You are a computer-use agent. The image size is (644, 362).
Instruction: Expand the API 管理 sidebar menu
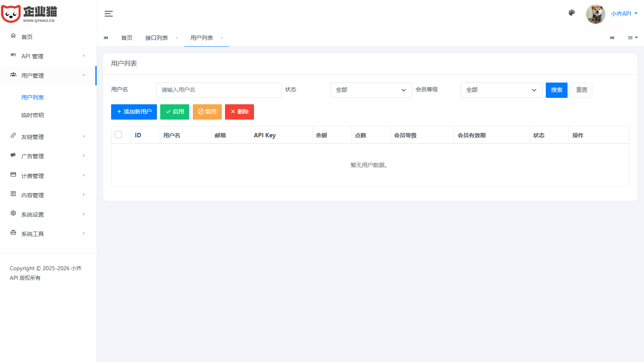point(48,56)
